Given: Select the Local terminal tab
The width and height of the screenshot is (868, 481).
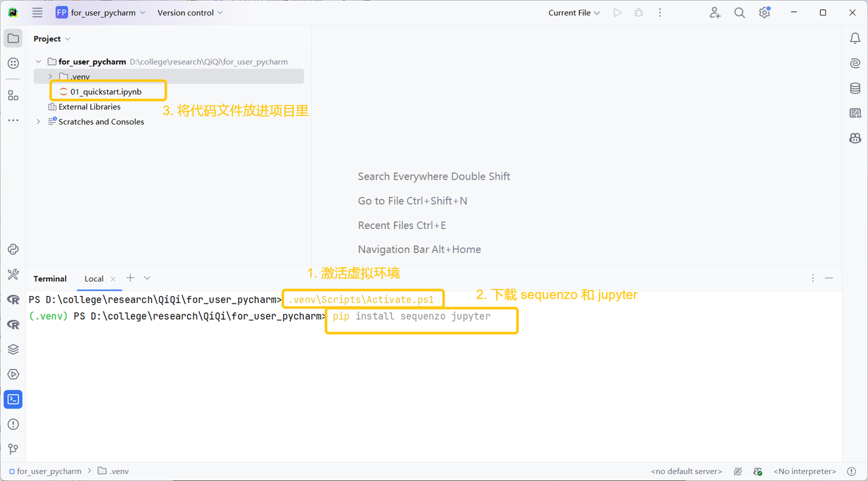Looking at the screenshot, I should 94,278.
